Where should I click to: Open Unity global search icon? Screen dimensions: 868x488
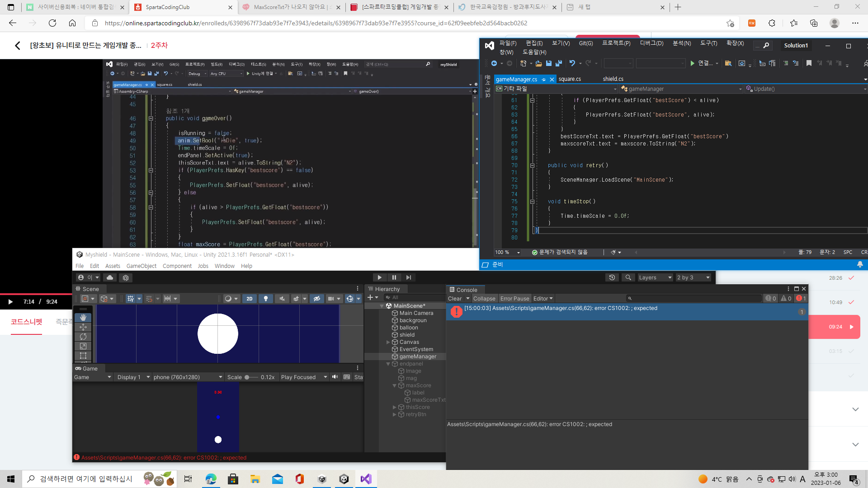pyautogui.click(x=628, y=277)
